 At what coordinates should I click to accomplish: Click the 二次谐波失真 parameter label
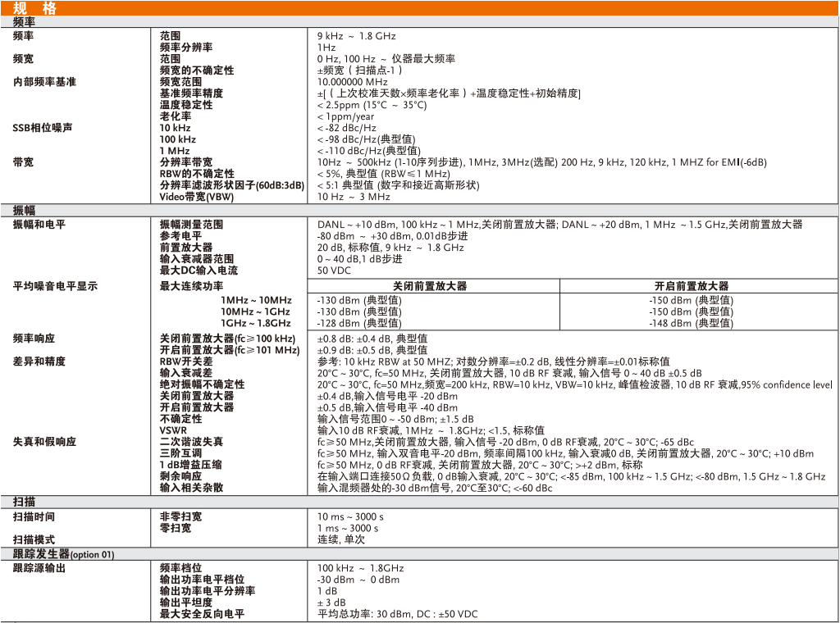191,442
